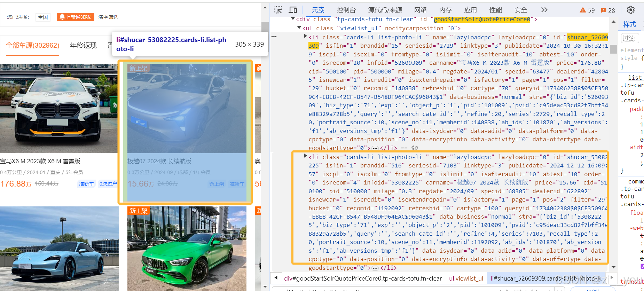Screen dimensions: 644x291
Task: Click the 上新通知我 notification button
Action: 76,17
